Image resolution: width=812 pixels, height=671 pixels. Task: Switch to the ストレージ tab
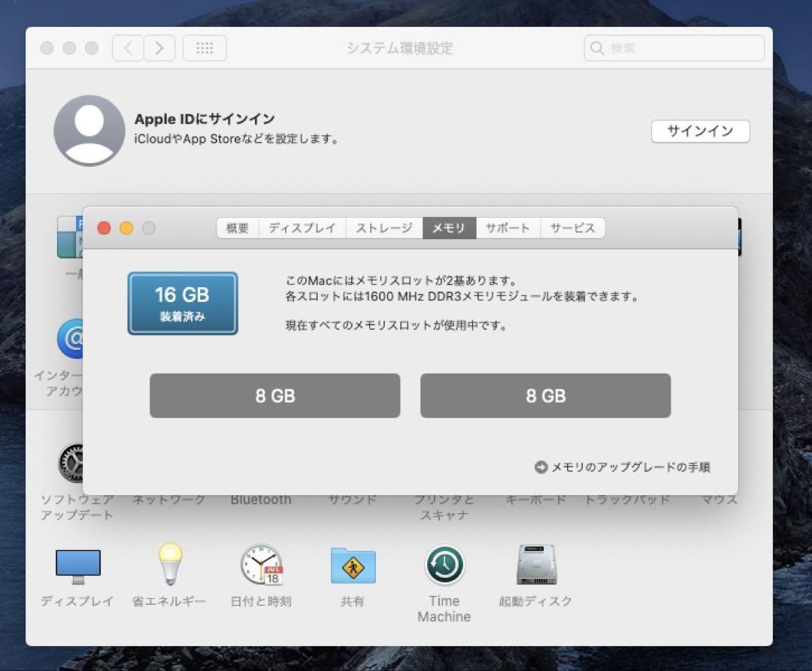pyautogui.click(x=384, y=228)
